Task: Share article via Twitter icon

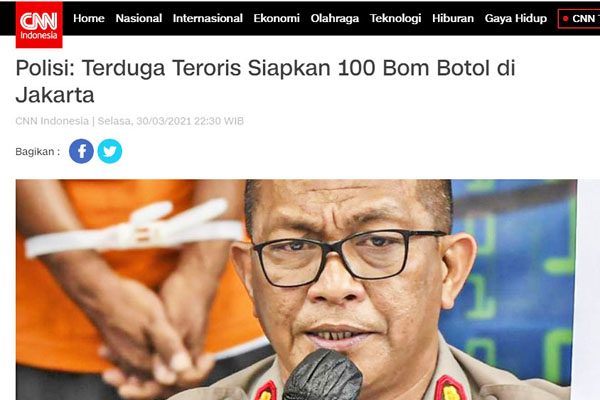Action: [110, 151]
